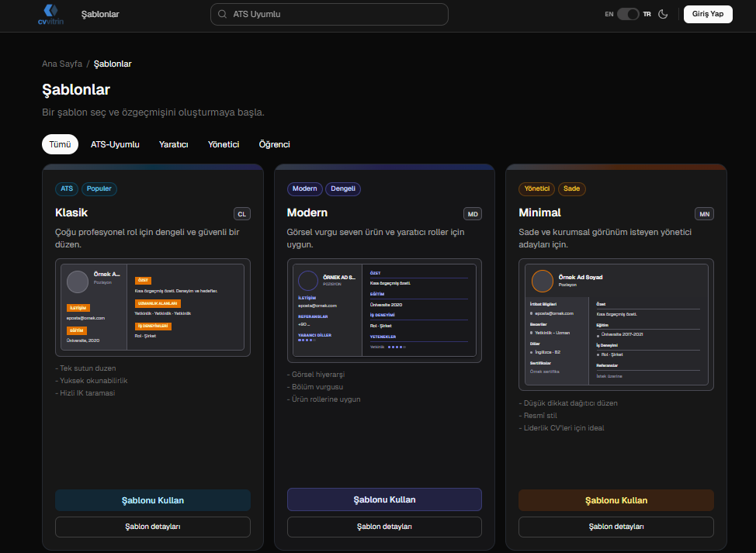Click 'Bölüm vurgusu' feature text
756x553 pixels.
point(315,387)
